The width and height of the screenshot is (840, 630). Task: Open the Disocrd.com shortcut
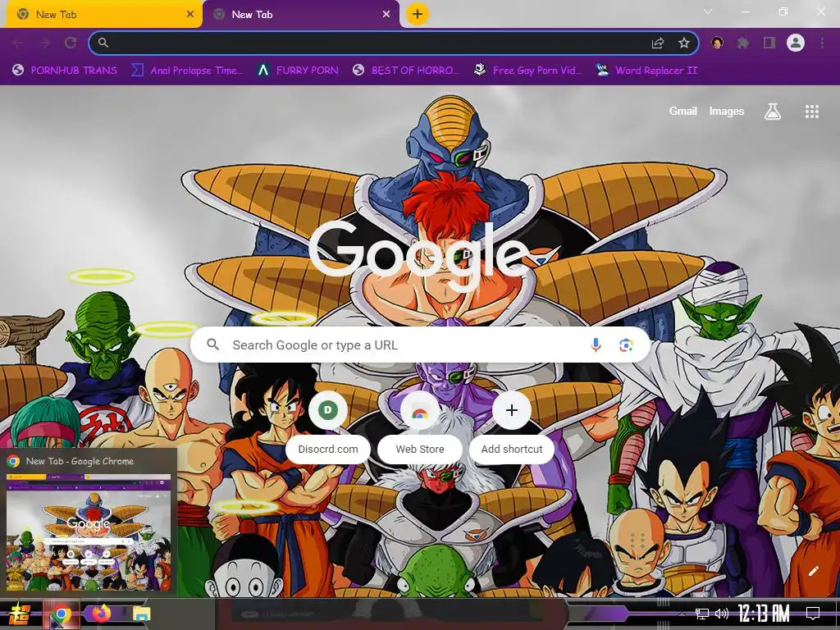point(328,427)
